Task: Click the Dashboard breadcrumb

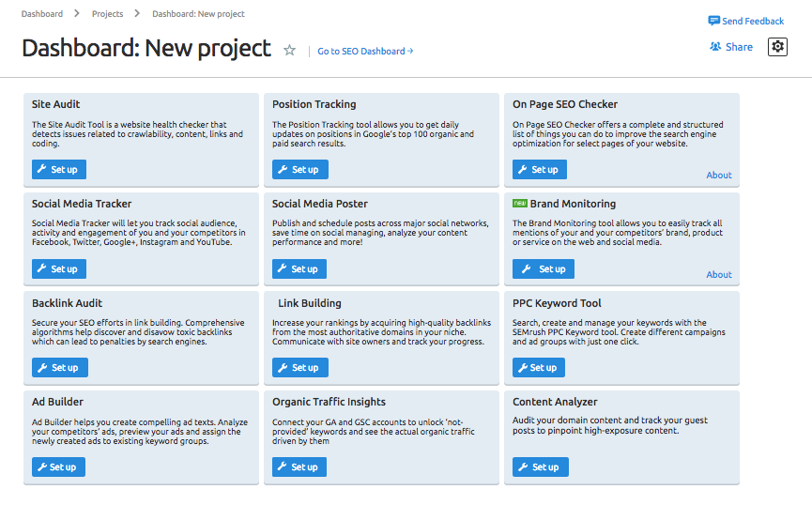Action: click(x=42, y=14)
